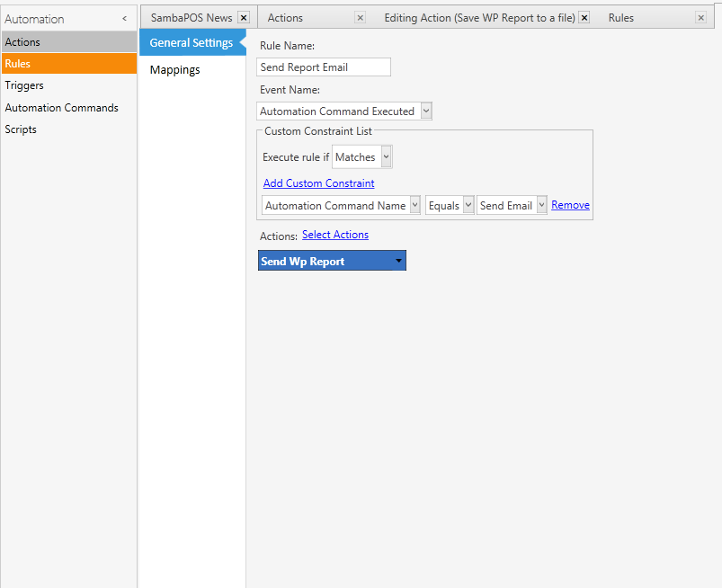Click the Rule Name text field

coord(324,67)
